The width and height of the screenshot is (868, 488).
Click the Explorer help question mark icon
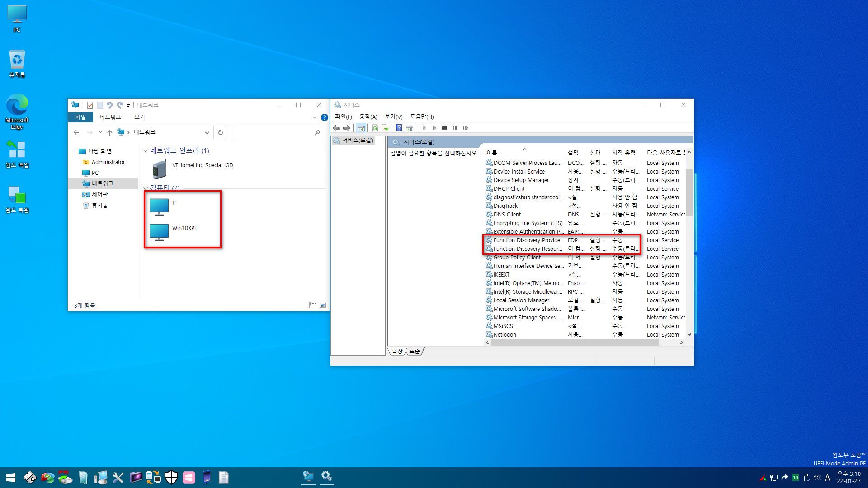point(324,117)
